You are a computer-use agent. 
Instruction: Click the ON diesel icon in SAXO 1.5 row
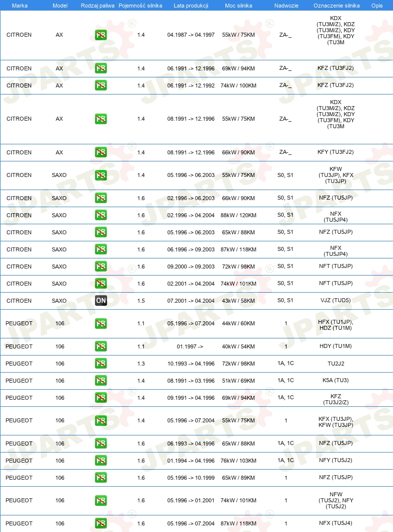[101, 300]
